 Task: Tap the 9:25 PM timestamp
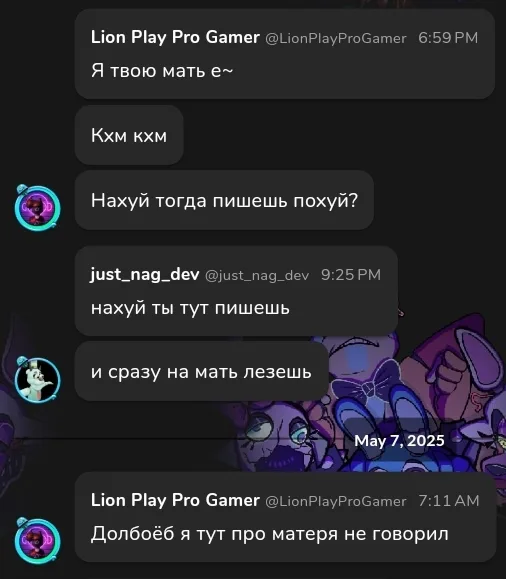(x=351, y=275)
